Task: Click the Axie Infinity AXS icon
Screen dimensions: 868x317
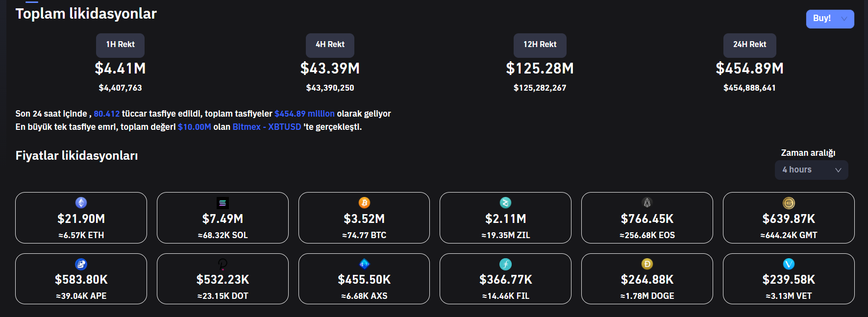Action: (364, 264)
